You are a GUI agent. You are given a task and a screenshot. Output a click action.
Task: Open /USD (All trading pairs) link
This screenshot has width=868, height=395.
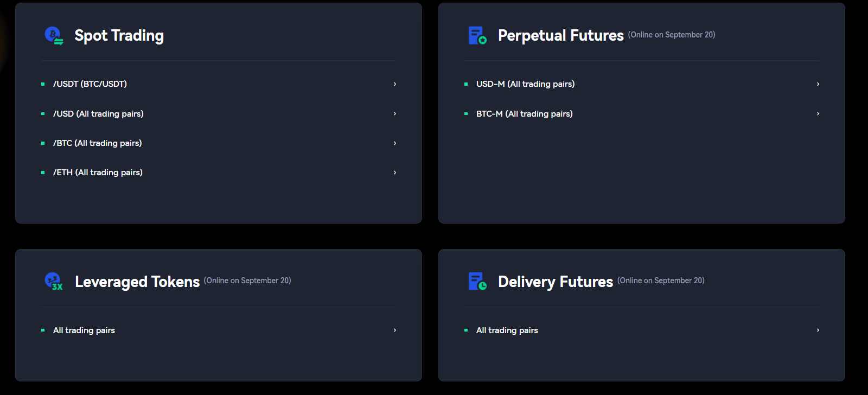(x=98, y=114)
